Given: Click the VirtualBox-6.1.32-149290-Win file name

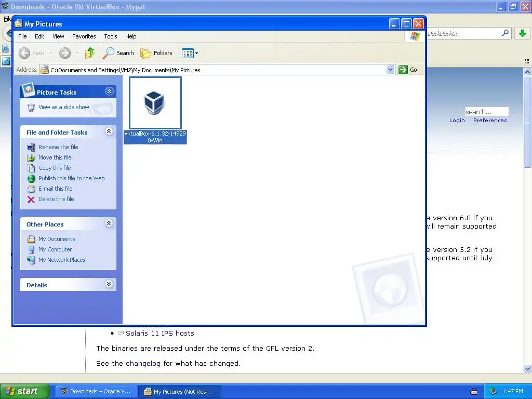Looking at the screenshot, I should [155, 137].
